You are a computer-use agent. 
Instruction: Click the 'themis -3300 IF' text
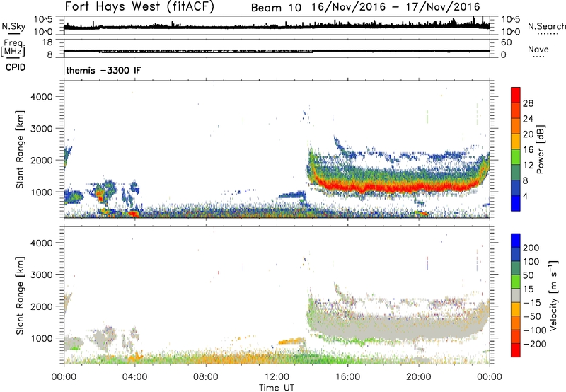(x=103, y=70)
